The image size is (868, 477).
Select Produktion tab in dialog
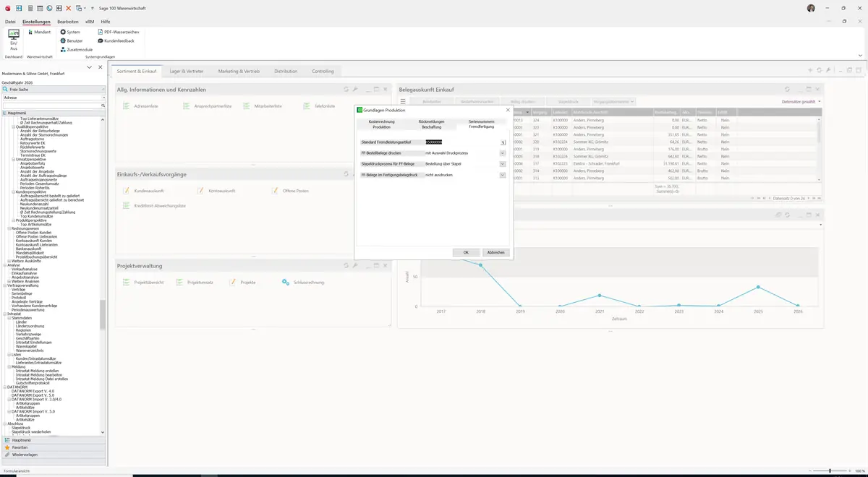(x=381, y=126)
